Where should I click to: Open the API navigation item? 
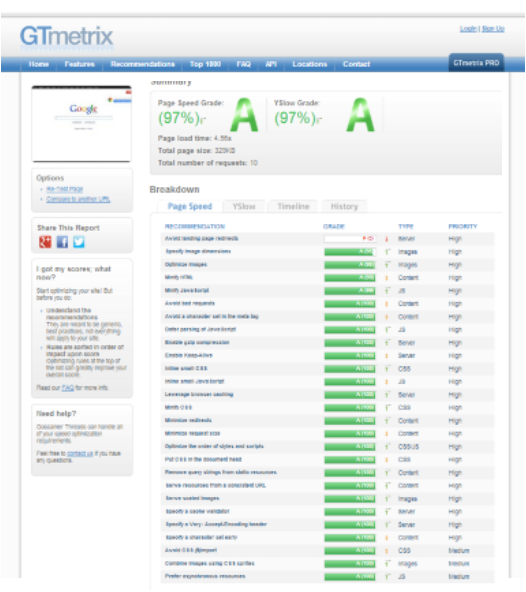point(271,64)
